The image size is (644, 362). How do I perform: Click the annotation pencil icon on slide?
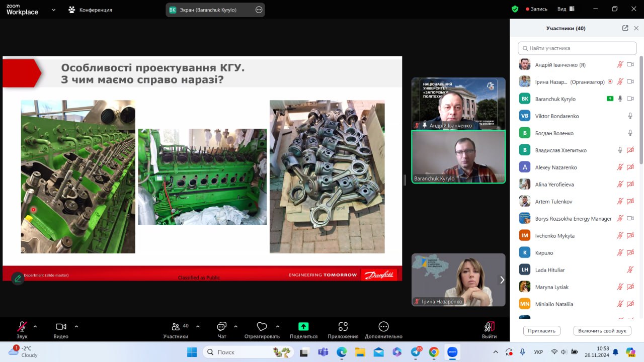pos(18,278)
